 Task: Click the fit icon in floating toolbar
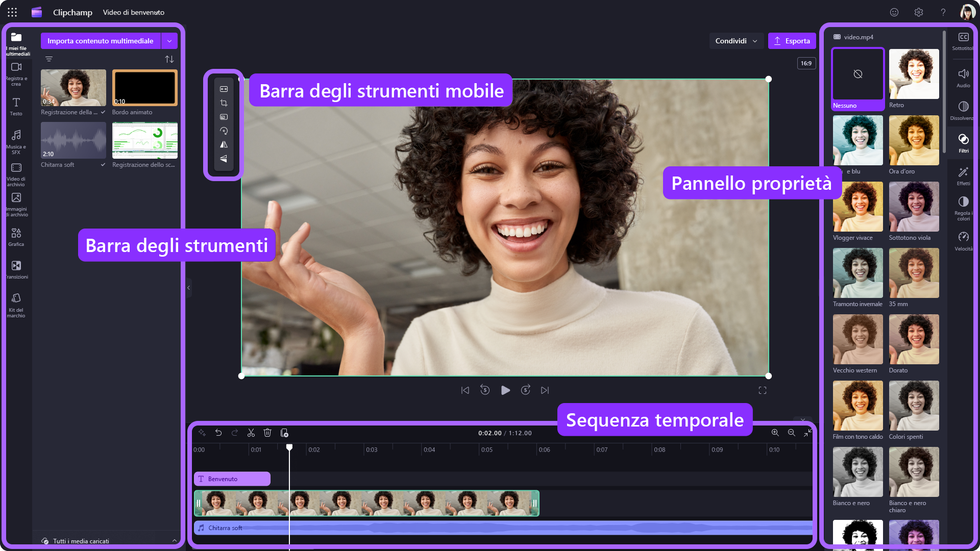224,89
